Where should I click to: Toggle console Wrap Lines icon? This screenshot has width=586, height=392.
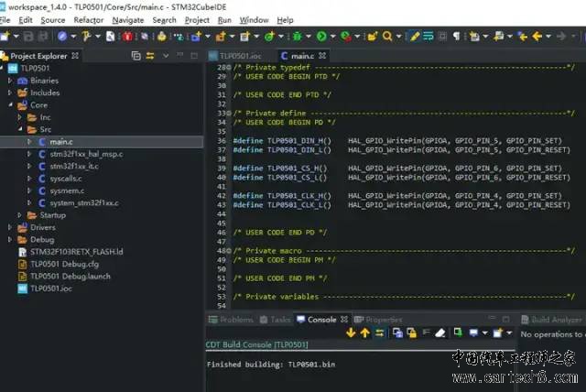(x=426, y=332)
